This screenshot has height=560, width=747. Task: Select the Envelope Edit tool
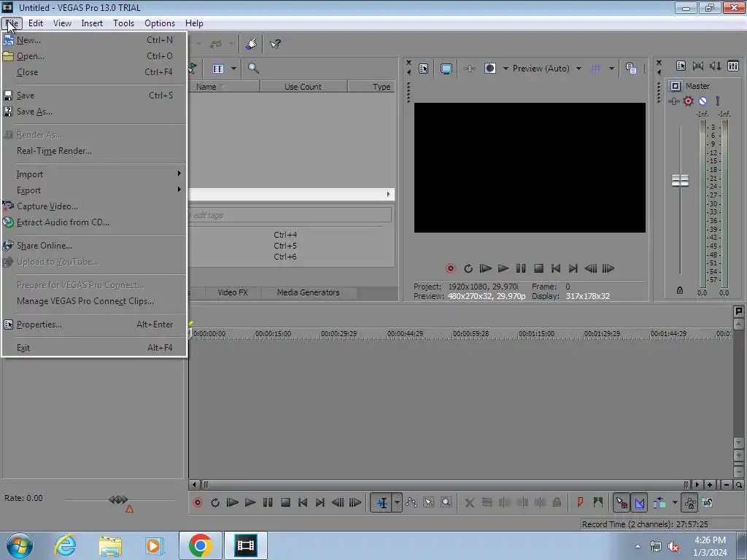tap(411, 503)
